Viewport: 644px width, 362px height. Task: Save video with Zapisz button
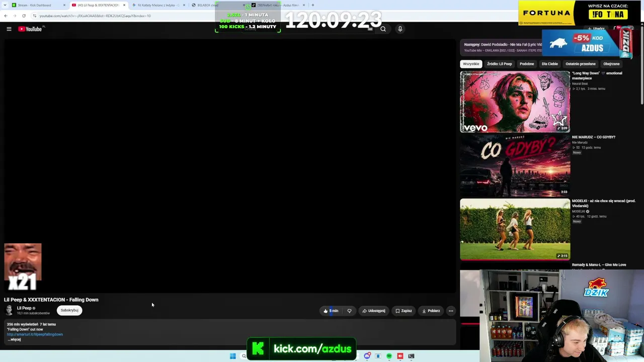(404, 311)
